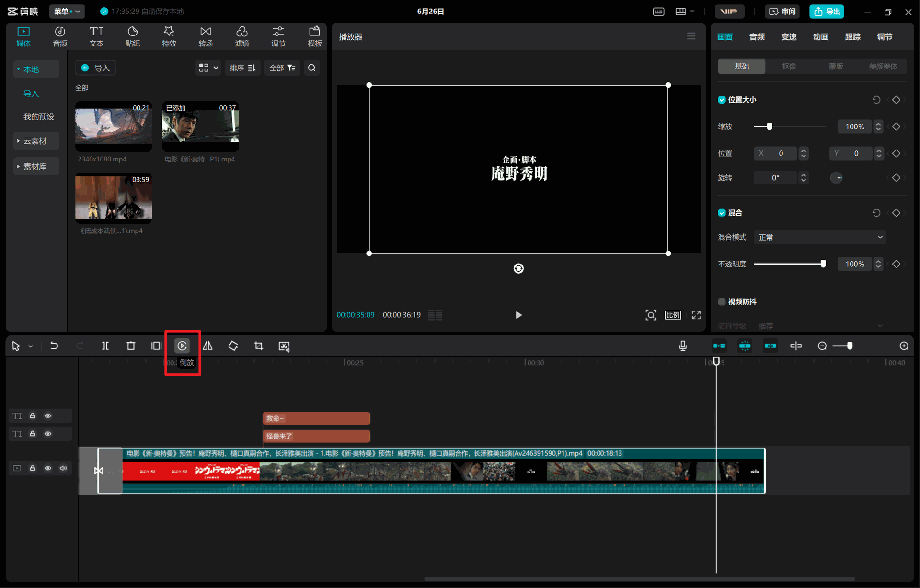Toggle linkage button in timeline toolbar
Viewport: 920px width, 588px height.
tap(770, 346)
